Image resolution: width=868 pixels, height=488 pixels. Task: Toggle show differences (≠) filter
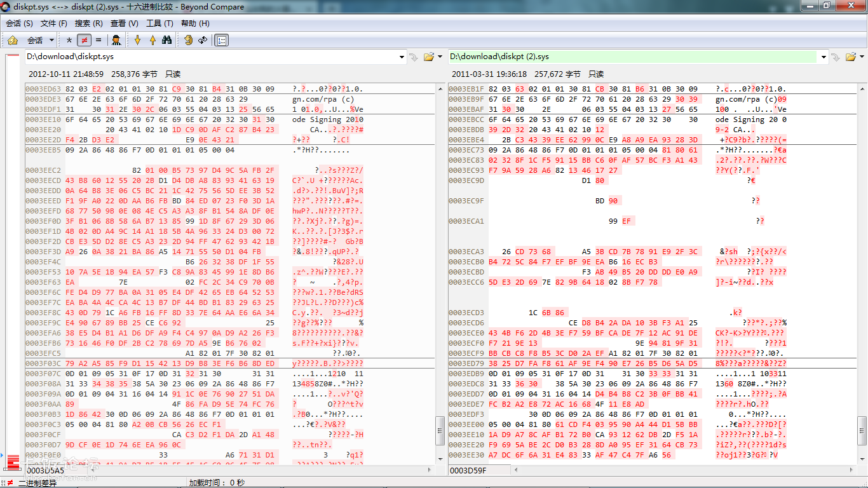[84, 40]
